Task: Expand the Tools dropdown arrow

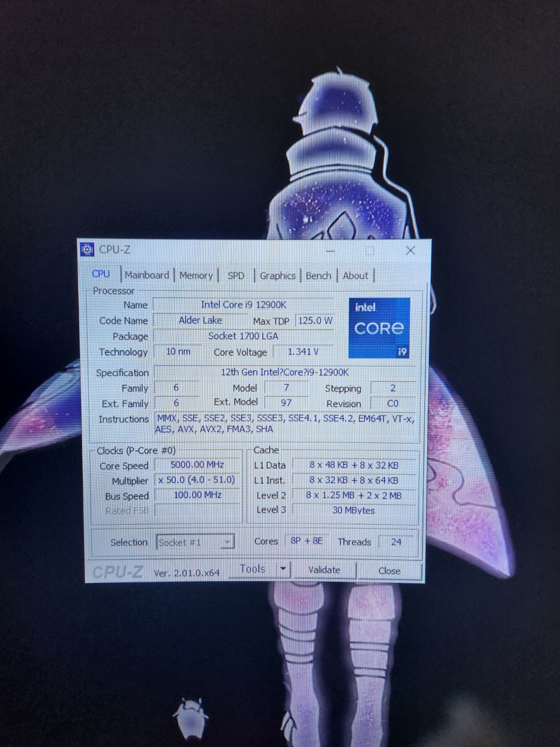Action: pos(283,569)
